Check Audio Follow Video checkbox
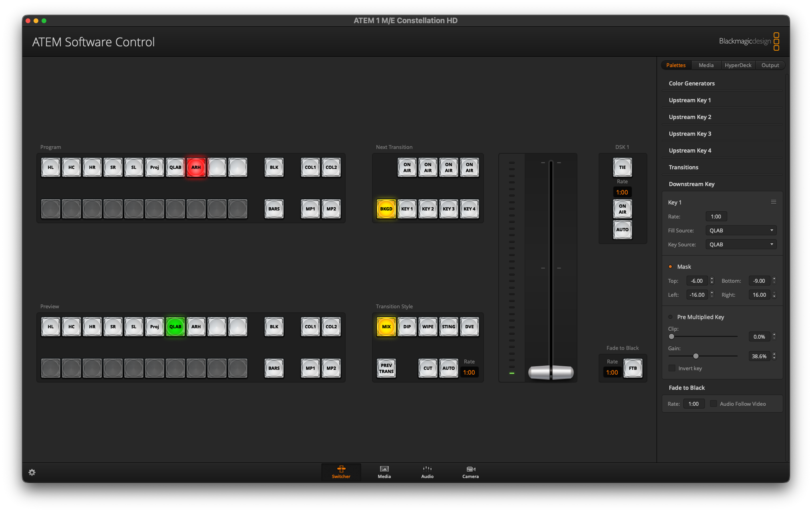This screenshot has height=512, width=812. (x=713, y=404)
